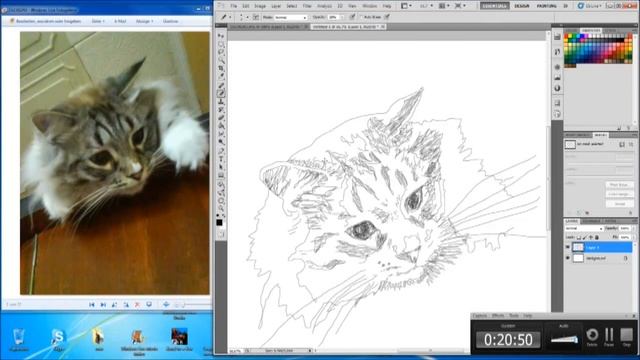This screenshot has width=640, height=360.
Task: Delete the photo with red X icon
Action: (x=137, y=304)
